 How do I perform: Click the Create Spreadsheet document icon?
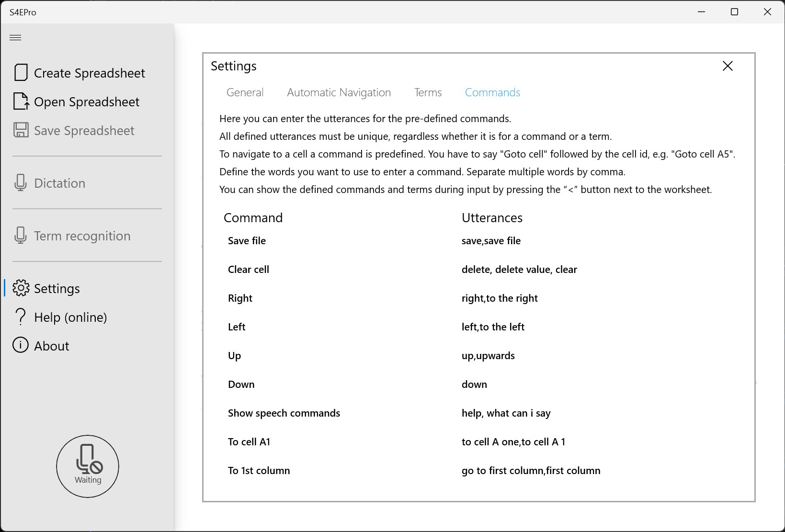(x=21, y=73)
